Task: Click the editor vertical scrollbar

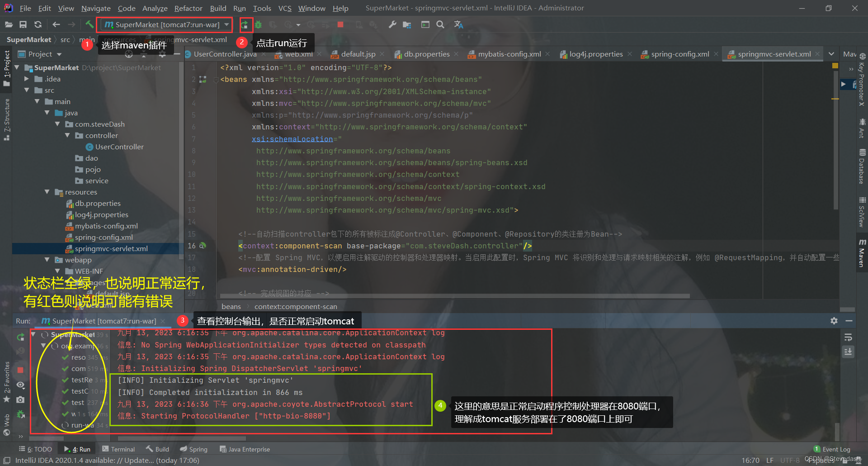Action: [x=835, y=140]
